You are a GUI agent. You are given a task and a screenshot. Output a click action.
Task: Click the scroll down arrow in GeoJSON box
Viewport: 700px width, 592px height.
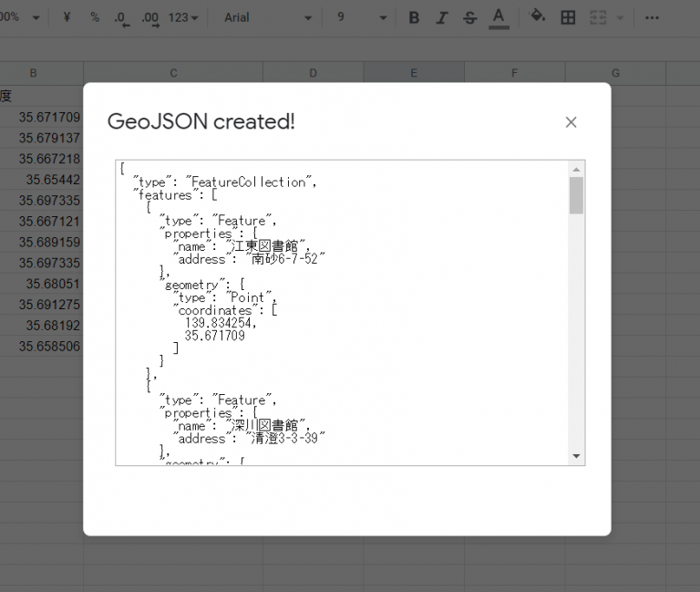click(576, 456)
